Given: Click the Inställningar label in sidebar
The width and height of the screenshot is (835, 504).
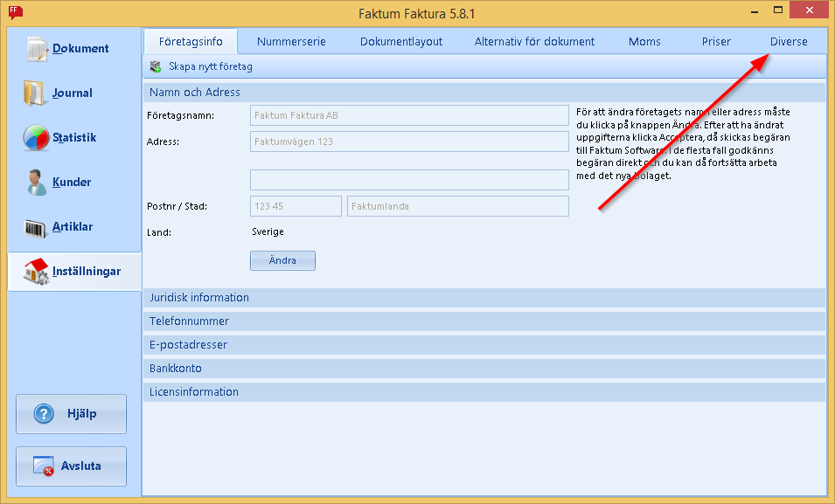Looking at the screenshot, I should (x=87, y=272).
